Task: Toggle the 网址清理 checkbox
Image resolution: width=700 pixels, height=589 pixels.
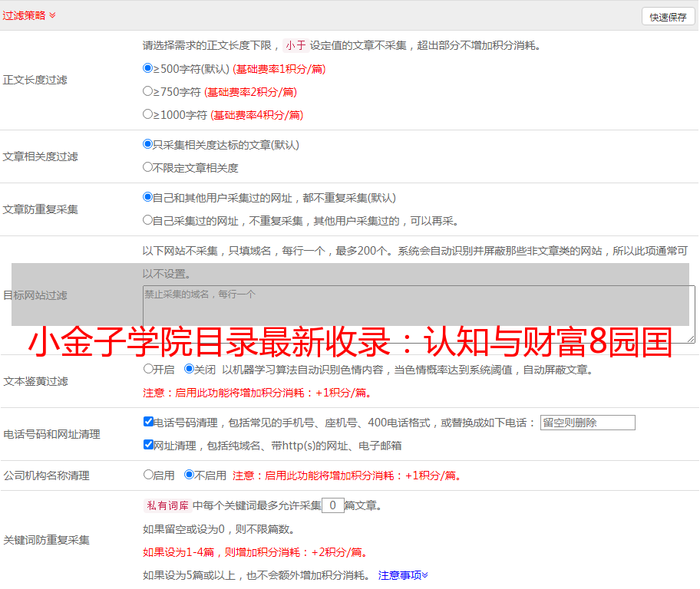Action: coord(149,444)
